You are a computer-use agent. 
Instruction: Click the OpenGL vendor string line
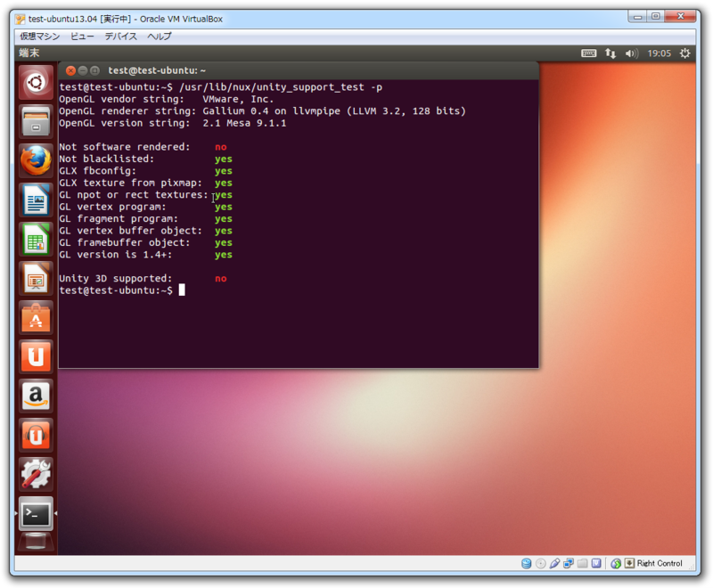pos(167,99)
